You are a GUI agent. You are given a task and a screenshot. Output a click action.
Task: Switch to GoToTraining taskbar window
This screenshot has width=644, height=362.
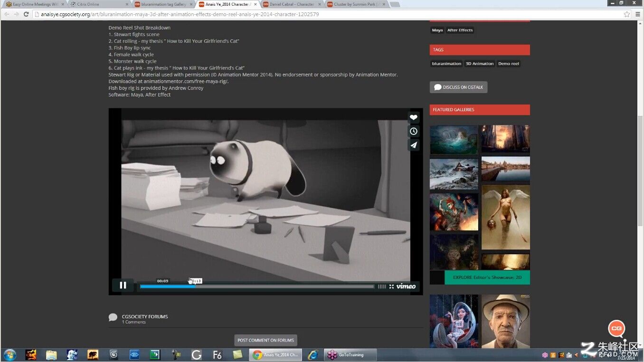tap(350, 355)
